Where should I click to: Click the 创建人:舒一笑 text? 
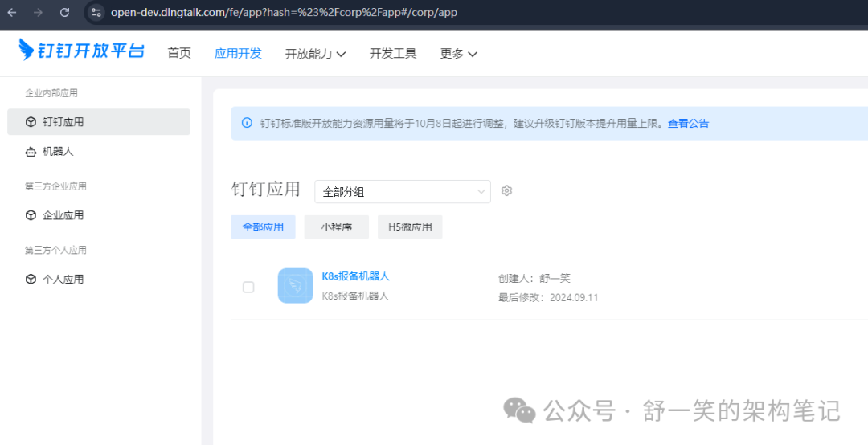[x=534, y=278]
